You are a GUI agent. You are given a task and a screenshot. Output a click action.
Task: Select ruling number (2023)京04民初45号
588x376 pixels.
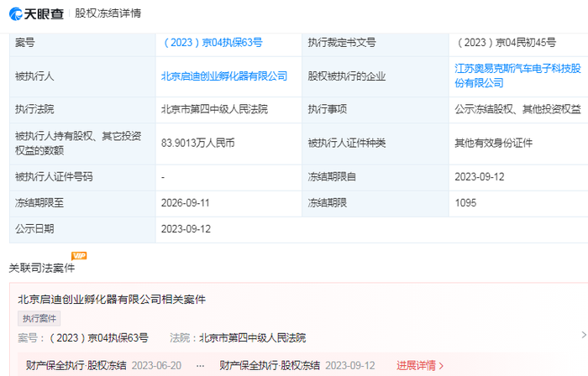click(506, 43)
